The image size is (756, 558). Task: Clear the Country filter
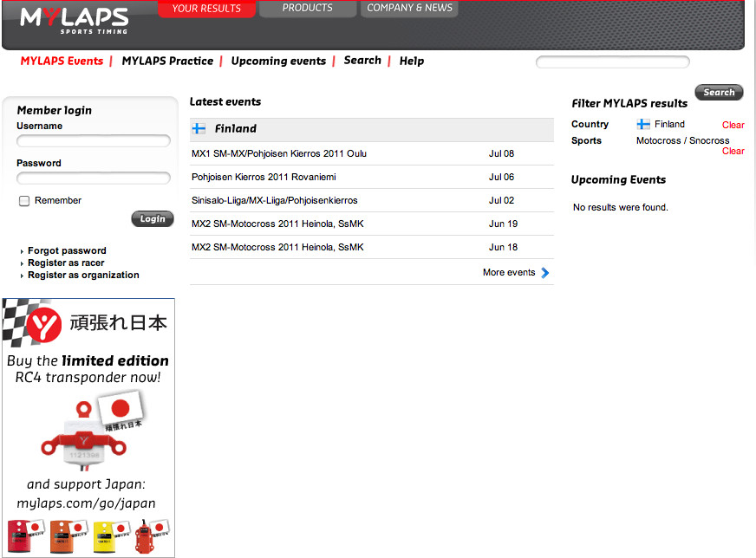(733, 125)
